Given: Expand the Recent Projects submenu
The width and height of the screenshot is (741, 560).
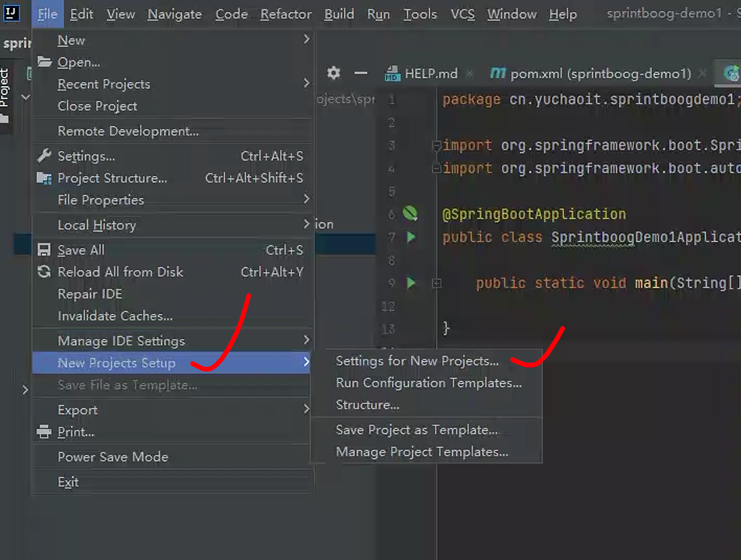Looking at the screenshot, I should [x=306, y=84].
